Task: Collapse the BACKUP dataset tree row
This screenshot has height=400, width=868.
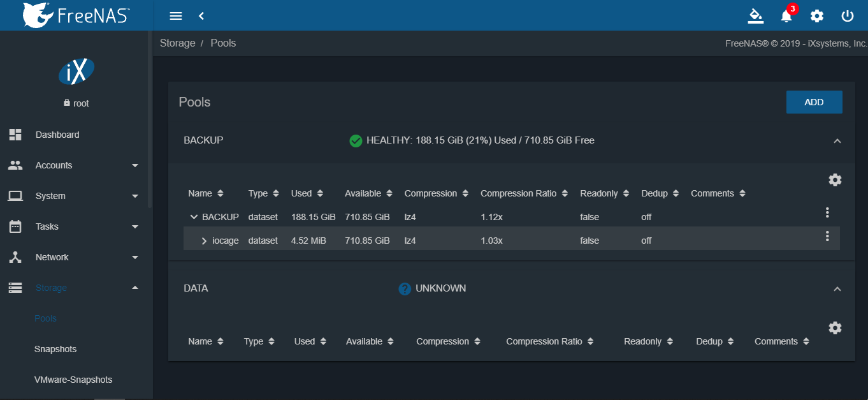Action: (x=194, y=217)
